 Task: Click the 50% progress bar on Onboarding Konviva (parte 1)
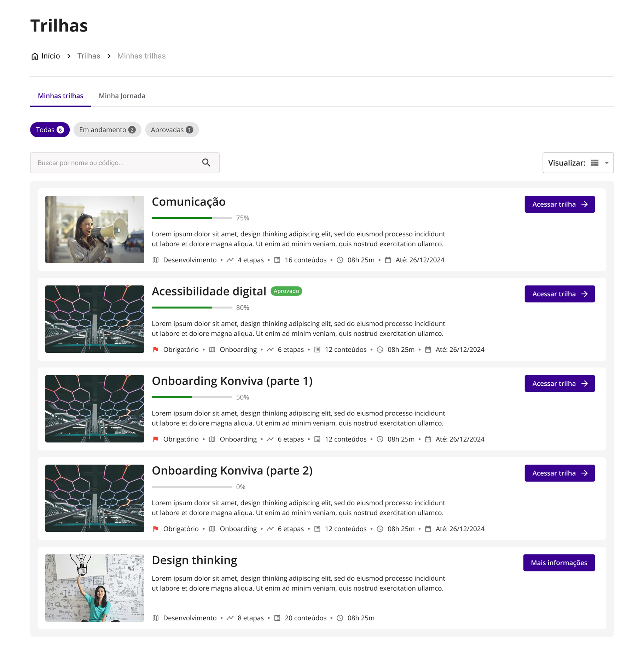pyautogui.click(x=192, y=397)
